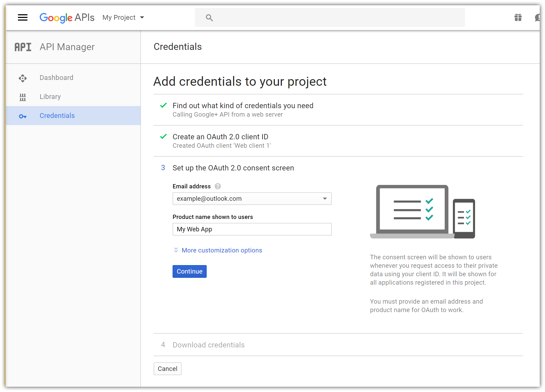Screen dimensions: 545x392
Task: Click the Google APIs logo
Action: [67, 18]
